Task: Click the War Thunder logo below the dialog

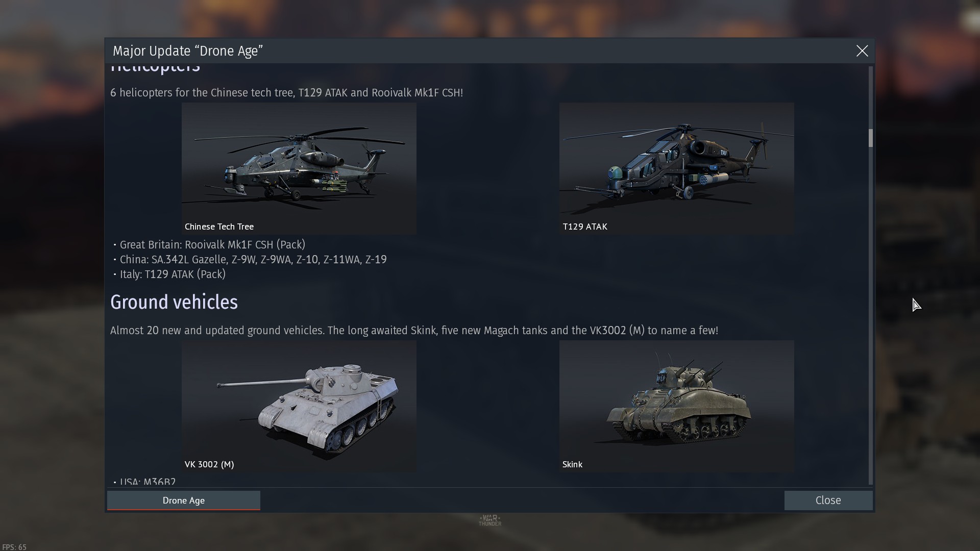Action: (x=490, y=520)
